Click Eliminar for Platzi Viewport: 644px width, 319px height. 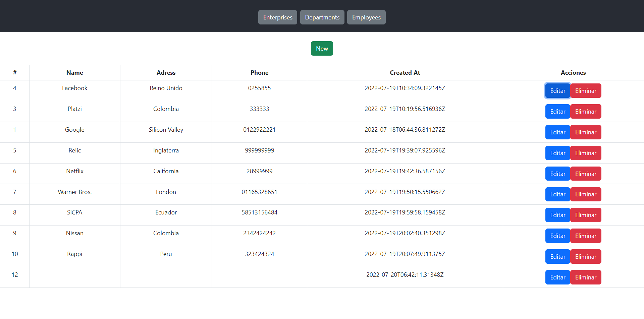pyautogui.click(x=586, y=112)
